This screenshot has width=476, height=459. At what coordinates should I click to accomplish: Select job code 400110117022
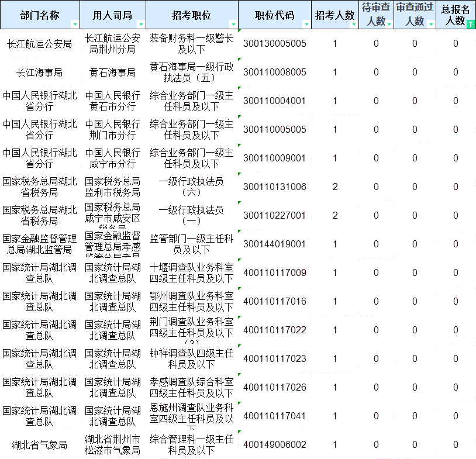(x=275, y=330)
